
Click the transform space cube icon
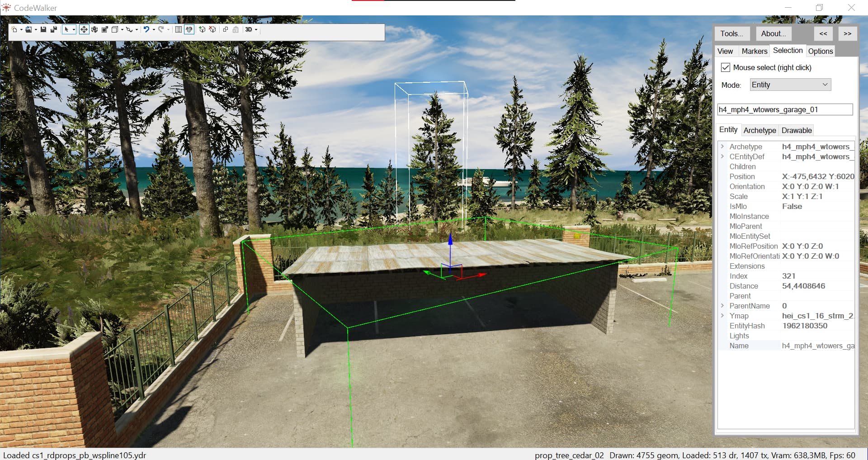point(115,29)
